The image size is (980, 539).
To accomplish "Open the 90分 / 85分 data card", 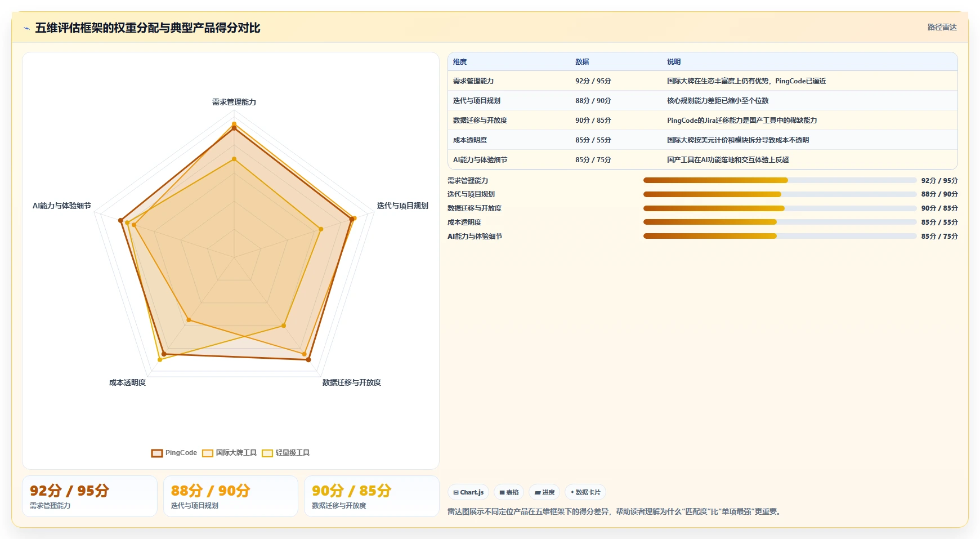I will 372,496.
